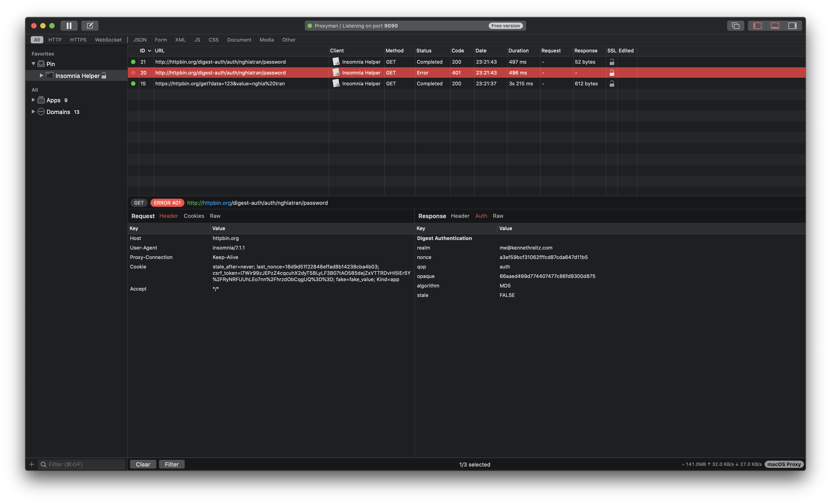Select request 21 digest-auth row URL
Image resolution: width=831 pixels, height=504 pixels.
pos(221,62)
